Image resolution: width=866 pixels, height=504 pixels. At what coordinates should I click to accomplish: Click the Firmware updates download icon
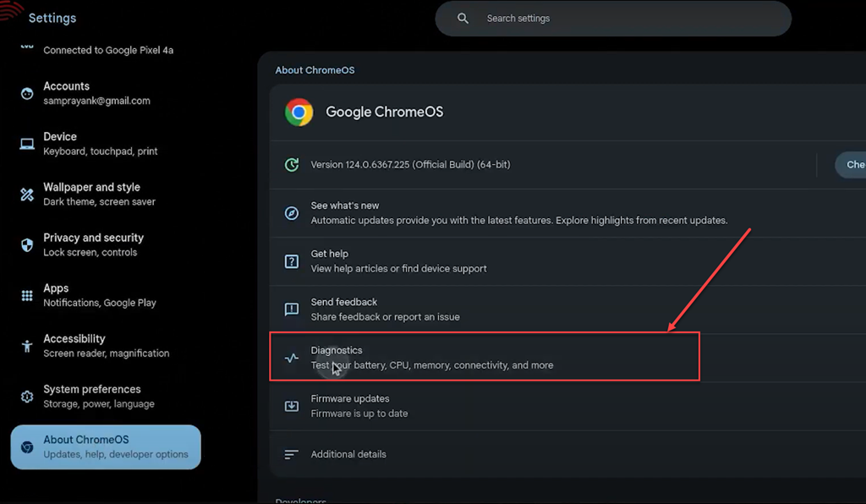pos(292,406)
